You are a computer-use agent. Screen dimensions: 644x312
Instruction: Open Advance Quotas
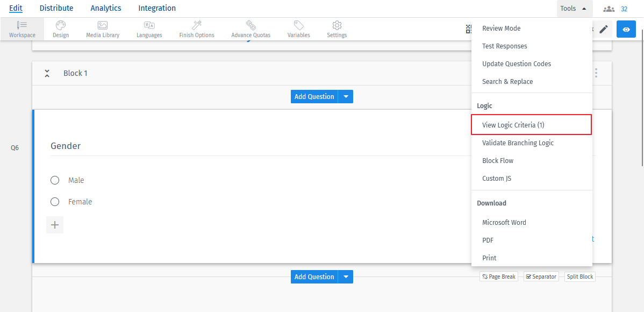tap(251, 29)
